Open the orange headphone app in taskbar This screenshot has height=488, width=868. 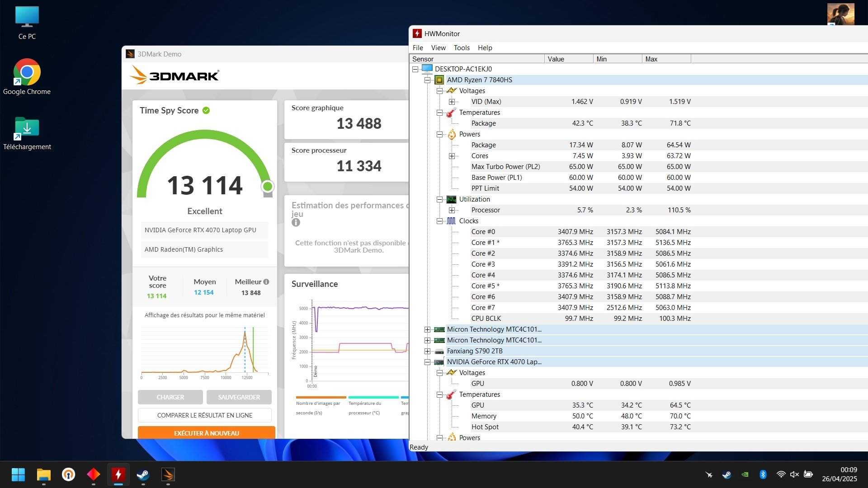coord(69,474)
